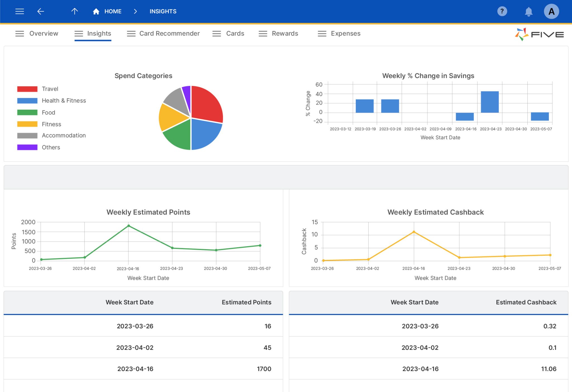Click the INSIGHTS breadcrumb link
The width and height of the screenshot is (572, 392).
(x=163, y=11)
